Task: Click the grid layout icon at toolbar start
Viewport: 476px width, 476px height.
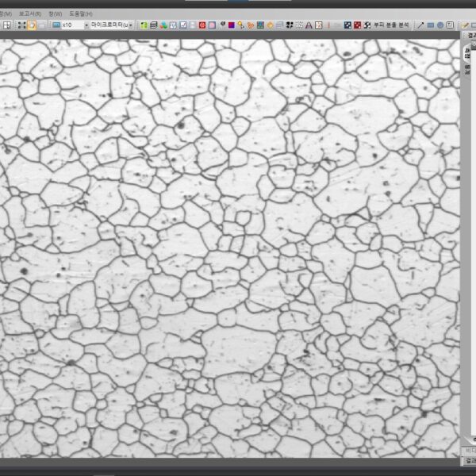Action: point(6,25)
